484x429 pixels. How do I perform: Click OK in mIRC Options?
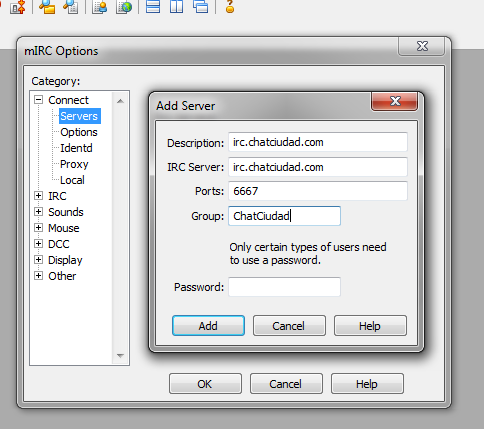pos(205,384)
